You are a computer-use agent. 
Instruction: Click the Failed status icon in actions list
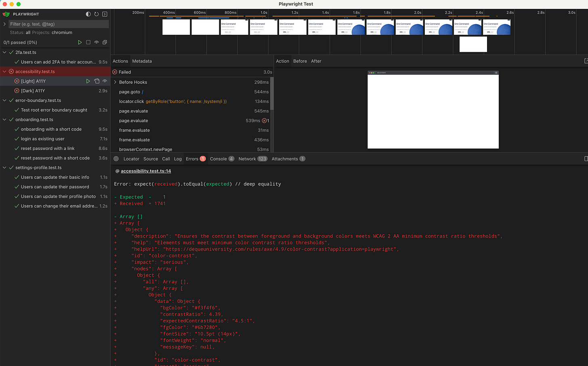coord(115,72)
